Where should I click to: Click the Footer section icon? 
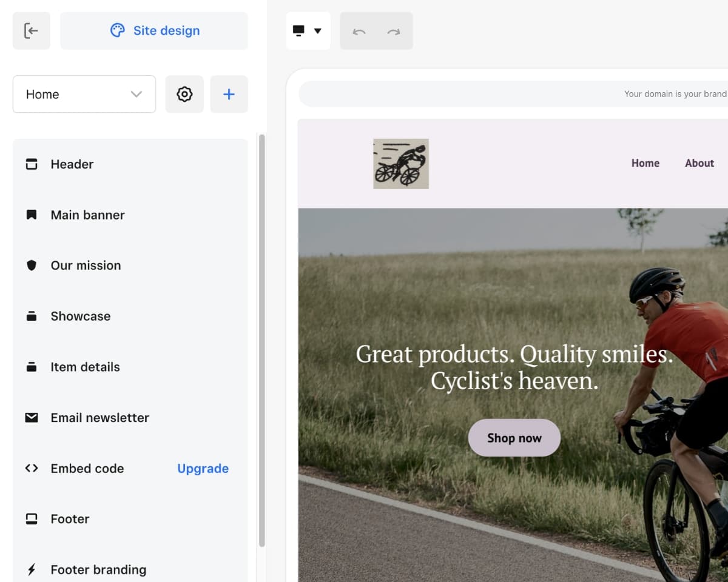click(x=32, y=519)
